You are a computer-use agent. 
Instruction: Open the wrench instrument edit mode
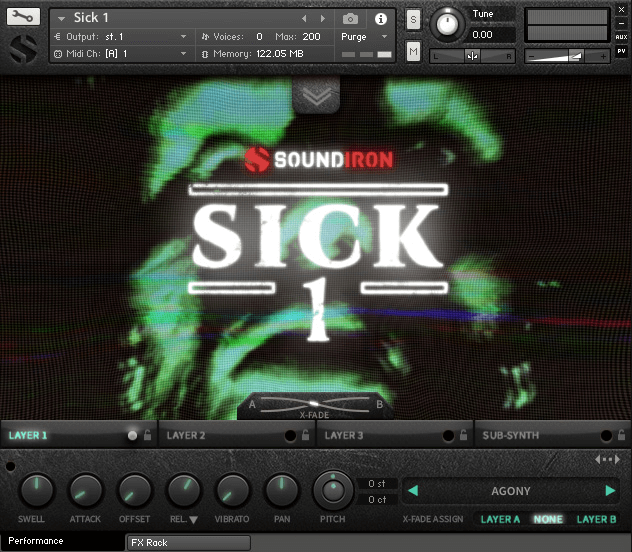23,17
